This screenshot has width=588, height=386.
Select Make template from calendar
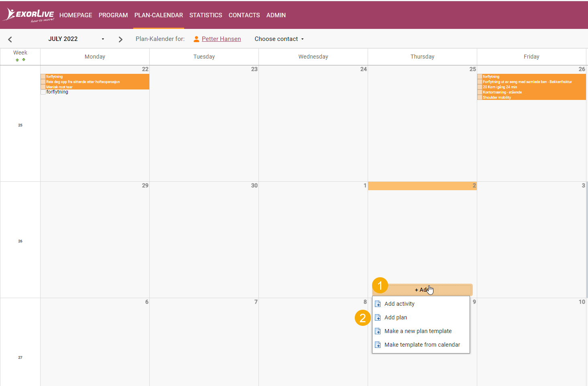pyautogui.click(x=421, y=345)
